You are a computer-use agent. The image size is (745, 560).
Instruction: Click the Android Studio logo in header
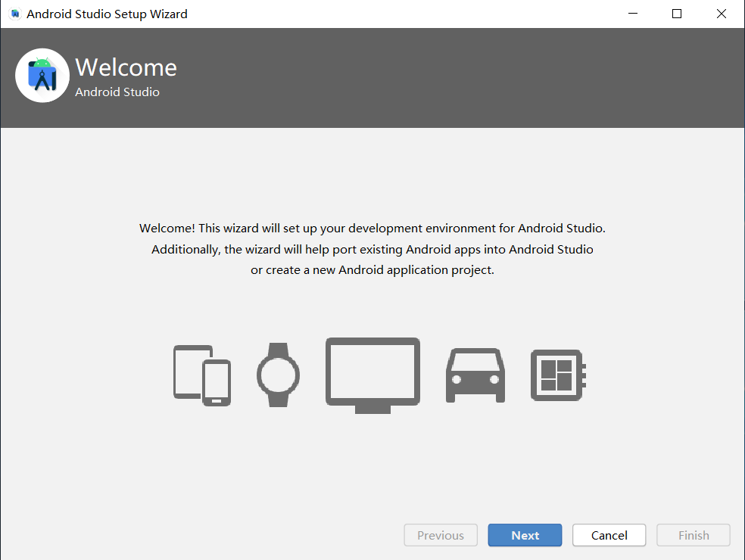[x=42, y=75]
